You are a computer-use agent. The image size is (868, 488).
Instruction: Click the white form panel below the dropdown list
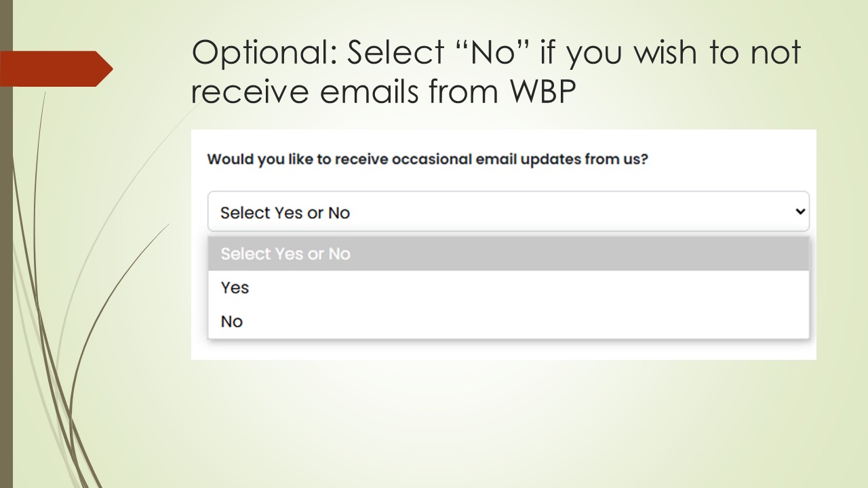[503, 350]
